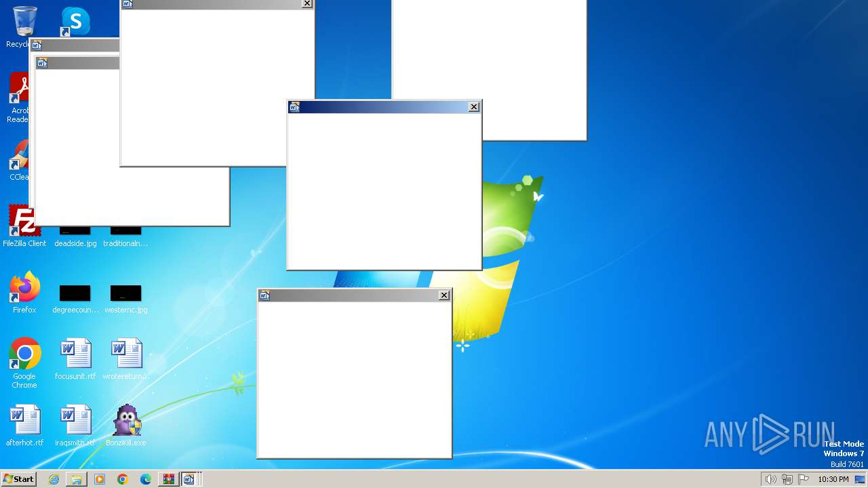Launch the Skype desktop shortcut

75,22
